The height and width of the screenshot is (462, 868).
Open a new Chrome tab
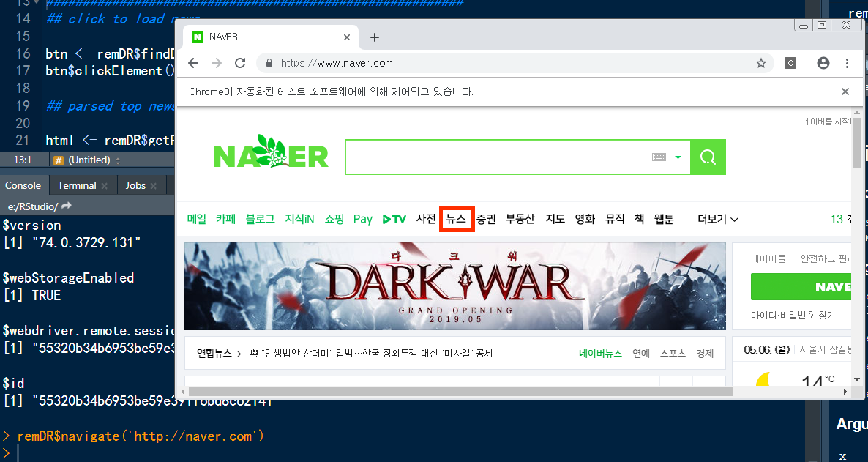pyautogui.click(x=375, y=37)
